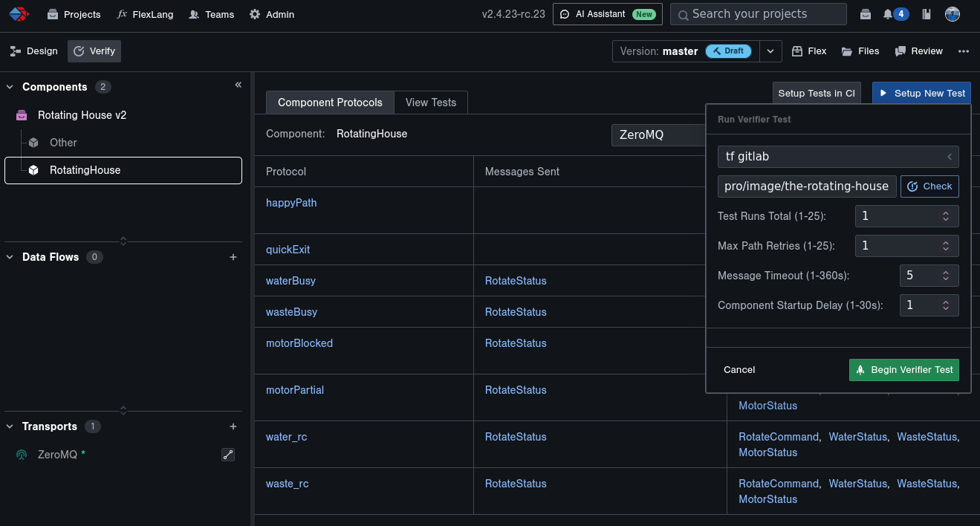Open the notifications bell icon
Viewport: 980px width, 526px height.
pyautogui.click(x=888, y=14)
